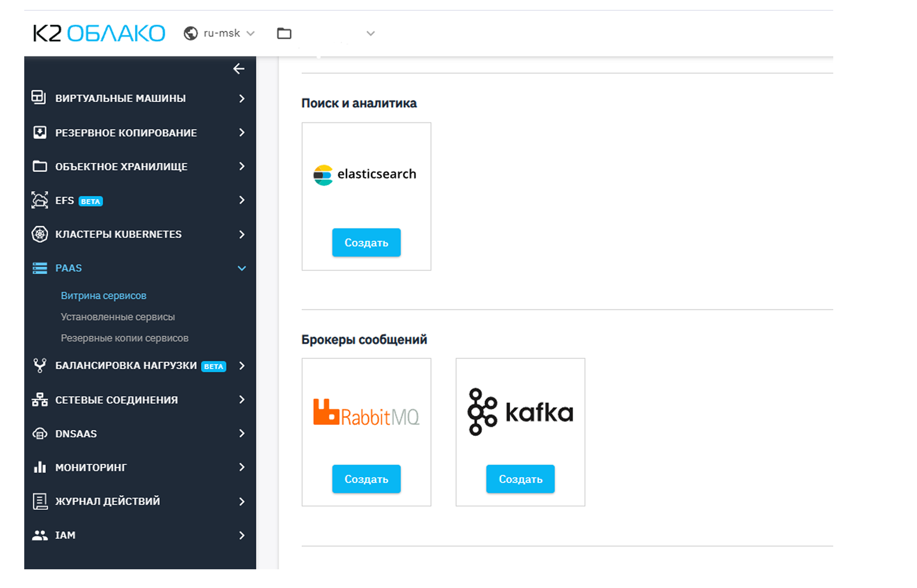Collapse sidebar with the back arrow

pos(239,69)
